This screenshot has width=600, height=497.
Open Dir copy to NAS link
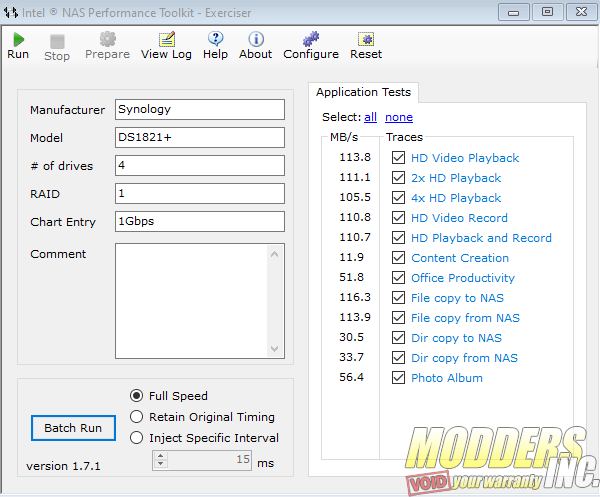tap(456, 338)
